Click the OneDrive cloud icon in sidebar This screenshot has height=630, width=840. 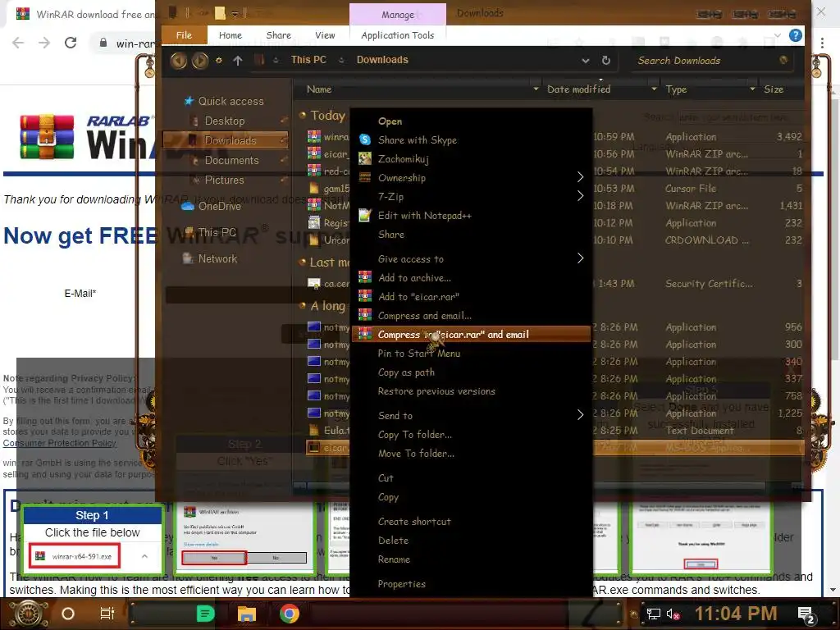pos(188,206)
